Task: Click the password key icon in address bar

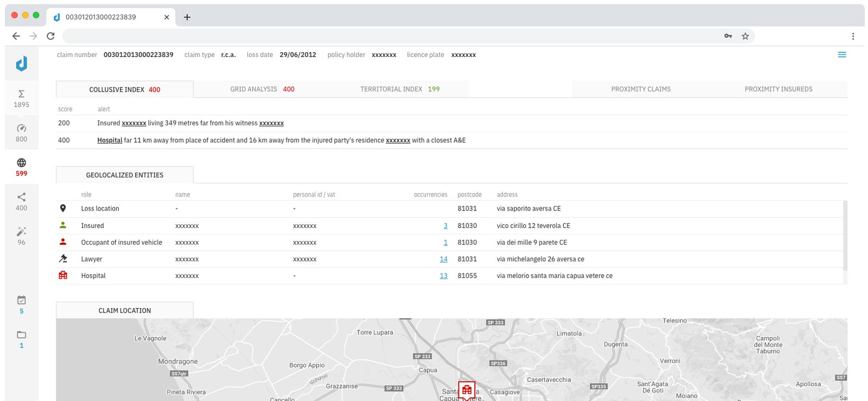Action: [x=728, y=36]
